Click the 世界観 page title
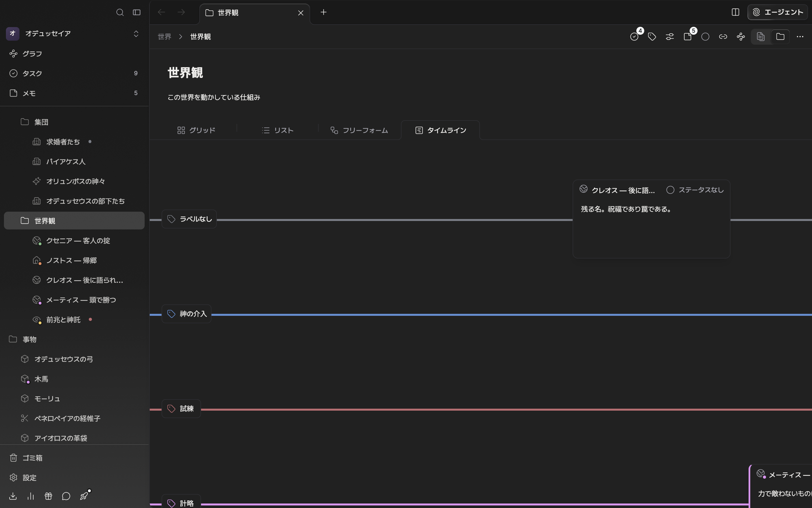 (185, 73)
